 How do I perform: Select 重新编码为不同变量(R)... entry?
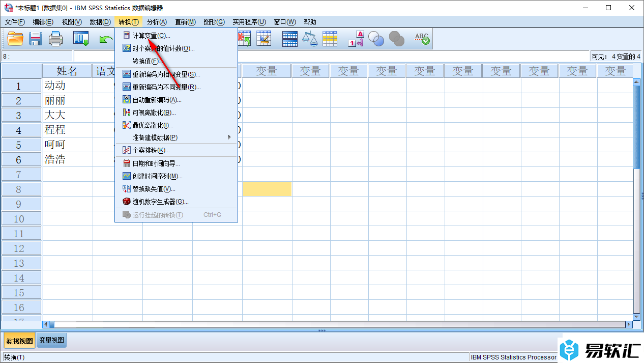tap(176, 87)
